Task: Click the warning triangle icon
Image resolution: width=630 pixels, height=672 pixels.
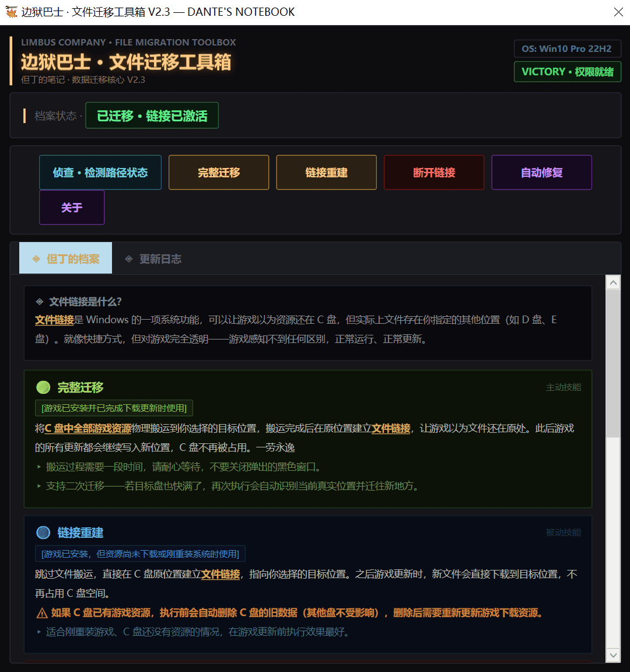Action: coord(42,613)
